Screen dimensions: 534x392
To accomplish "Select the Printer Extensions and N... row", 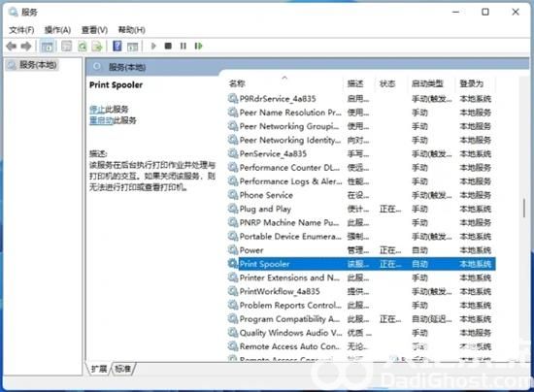I will [361, 278].
